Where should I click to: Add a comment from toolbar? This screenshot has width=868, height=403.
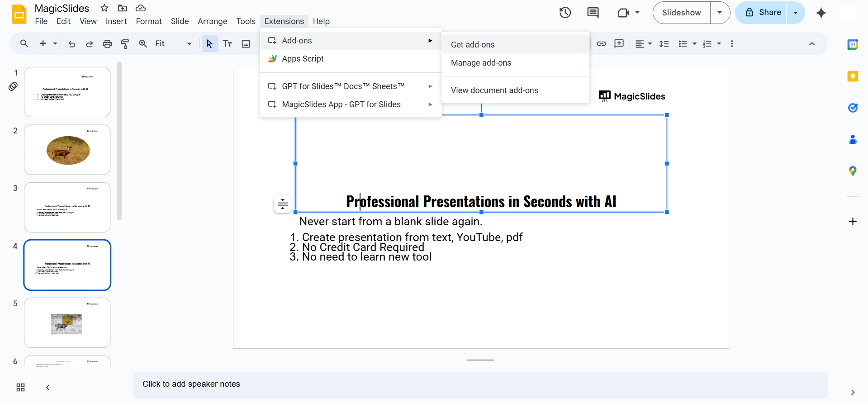[x=619, y=43]
